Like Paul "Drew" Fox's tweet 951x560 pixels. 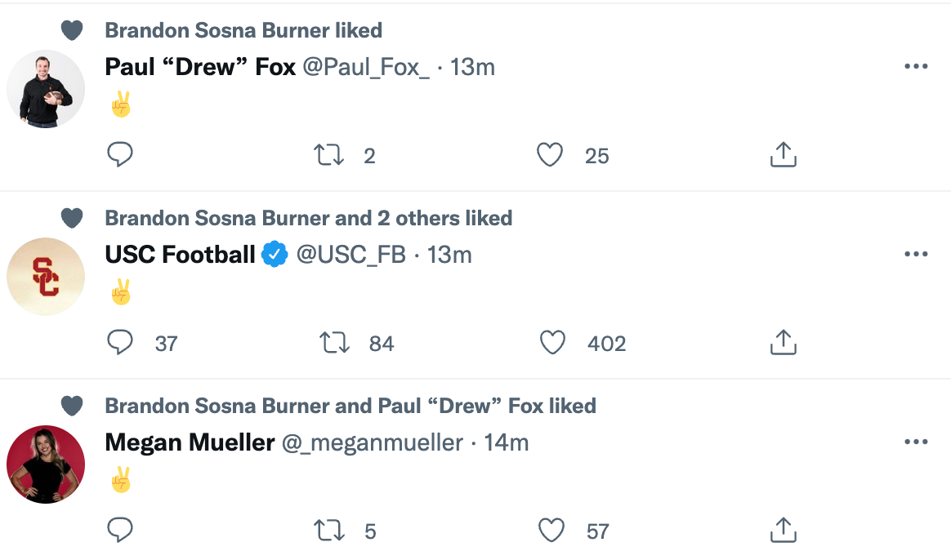[550, 155]
